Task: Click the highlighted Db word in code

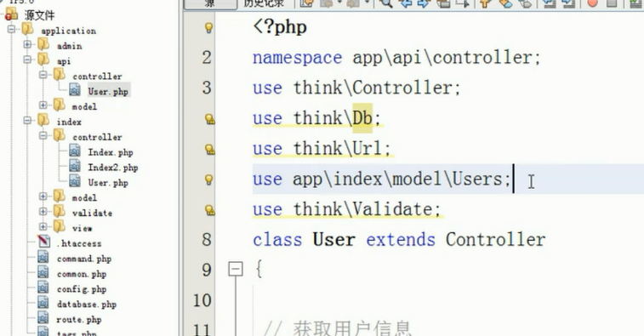Action: click(362, 118)
